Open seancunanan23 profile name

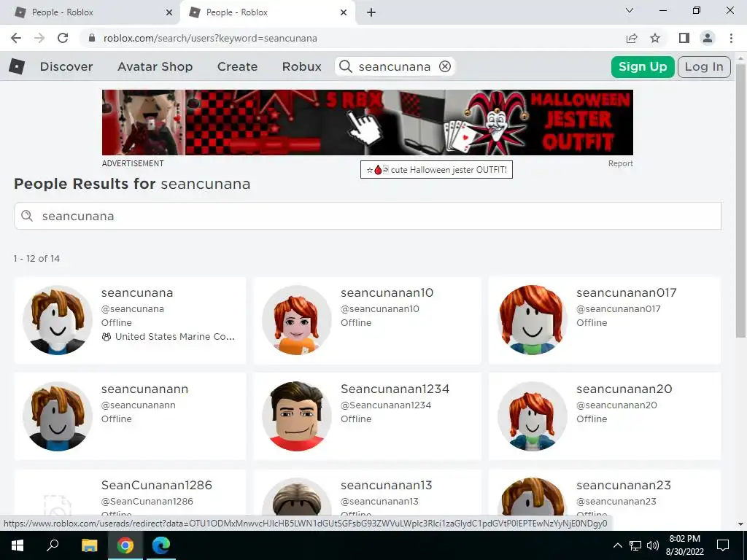[624, 485]
